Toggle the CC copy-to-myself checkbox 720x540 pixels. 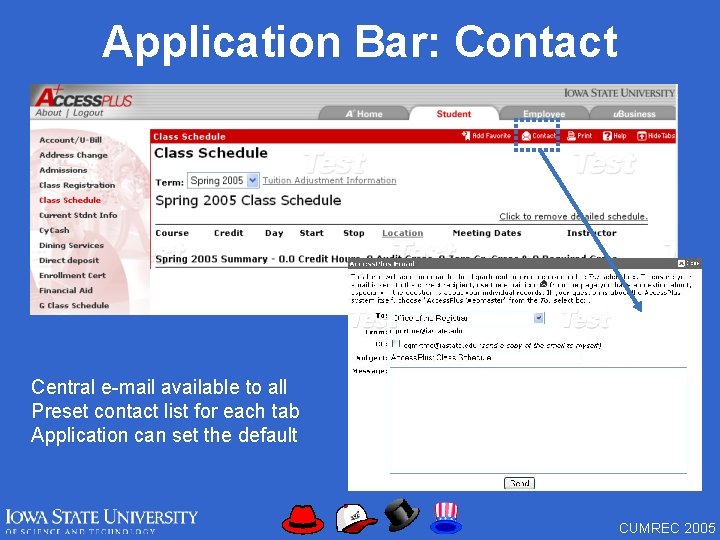[x=396, y=343]
